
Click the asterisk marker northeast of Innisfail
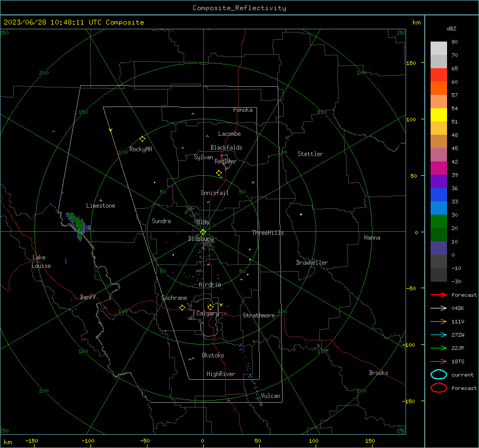tap(253, 183)
